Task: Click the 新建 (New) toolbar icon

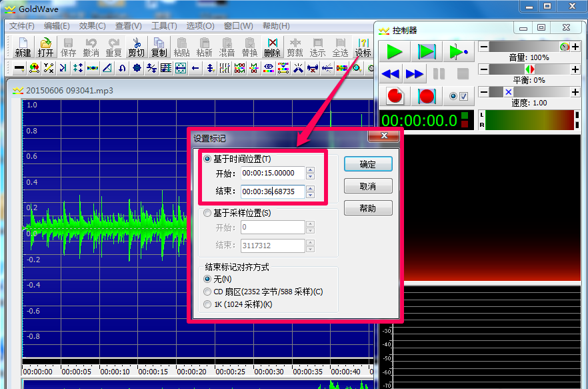Action: [23, 47]
